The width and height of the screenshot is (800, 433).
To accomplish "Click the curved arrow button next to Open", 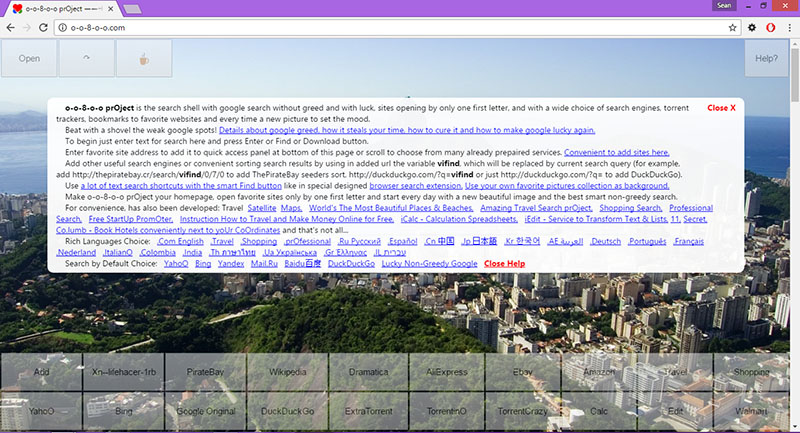I will (x=86, y=58).
